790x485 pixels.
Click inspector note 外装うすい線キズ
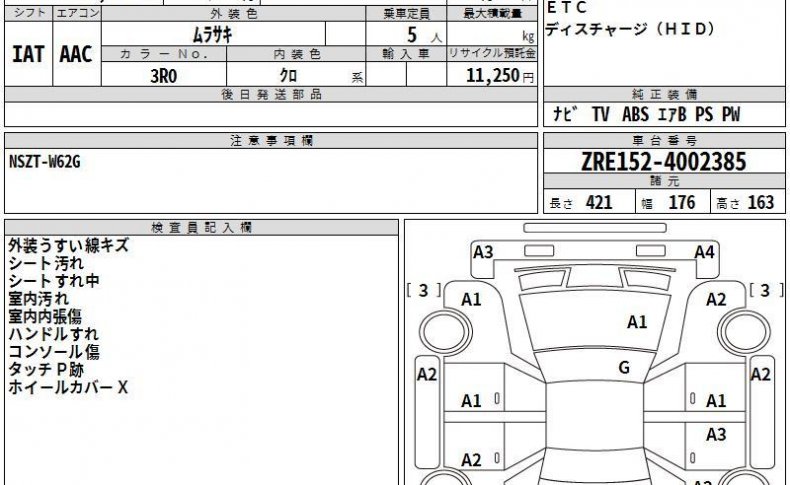[69, 246]
